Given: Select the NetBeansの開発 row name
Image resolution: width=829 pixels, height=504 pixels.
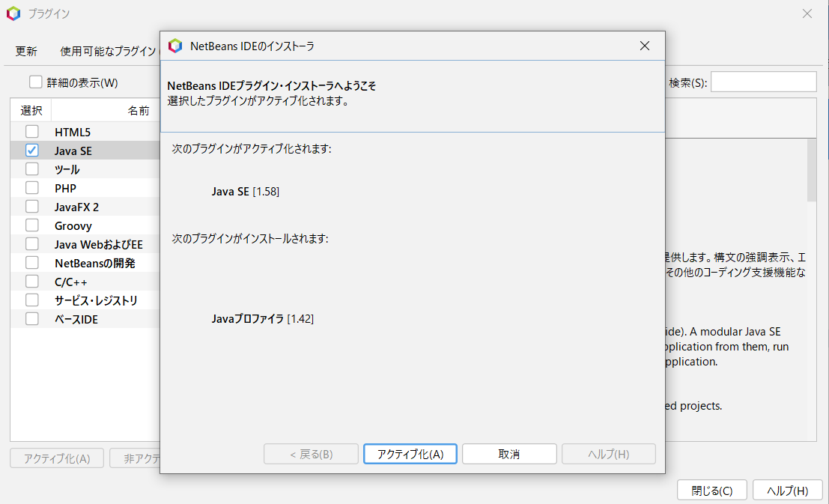Looking at the screenshot, I should point(94,263).
